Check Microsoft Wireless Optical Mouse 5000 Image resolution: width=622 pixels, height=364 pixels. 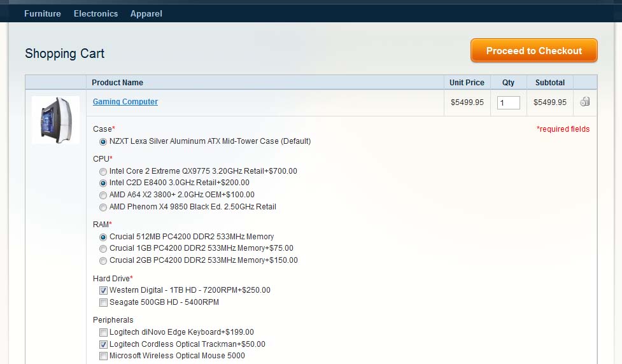(x=104, y=356)
